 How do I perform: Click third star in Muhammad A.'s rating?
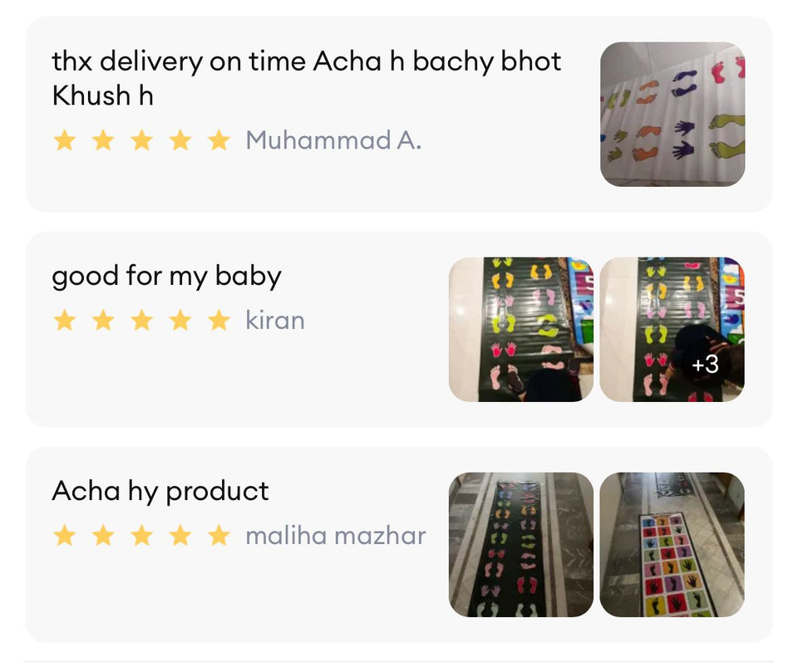[141, 140]
